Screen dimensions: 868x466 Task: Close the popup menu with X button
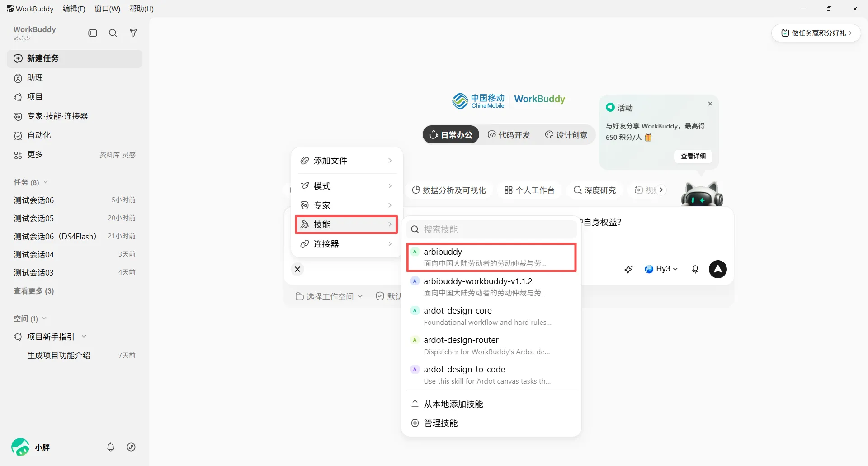297,269
